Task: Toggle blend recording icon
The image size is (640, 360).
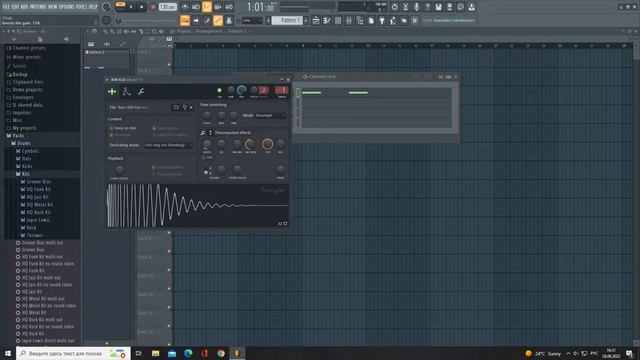Action: coord(218,7)
